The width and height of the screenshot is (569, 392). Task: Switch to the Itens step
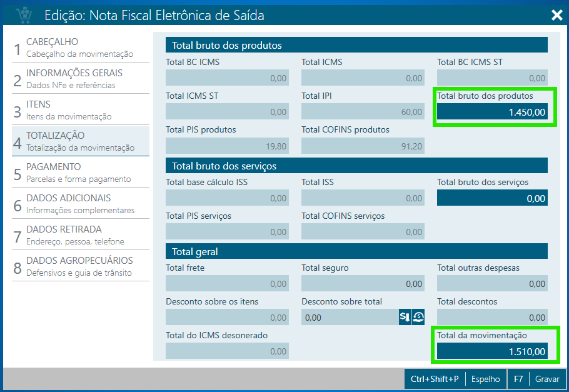81,110
